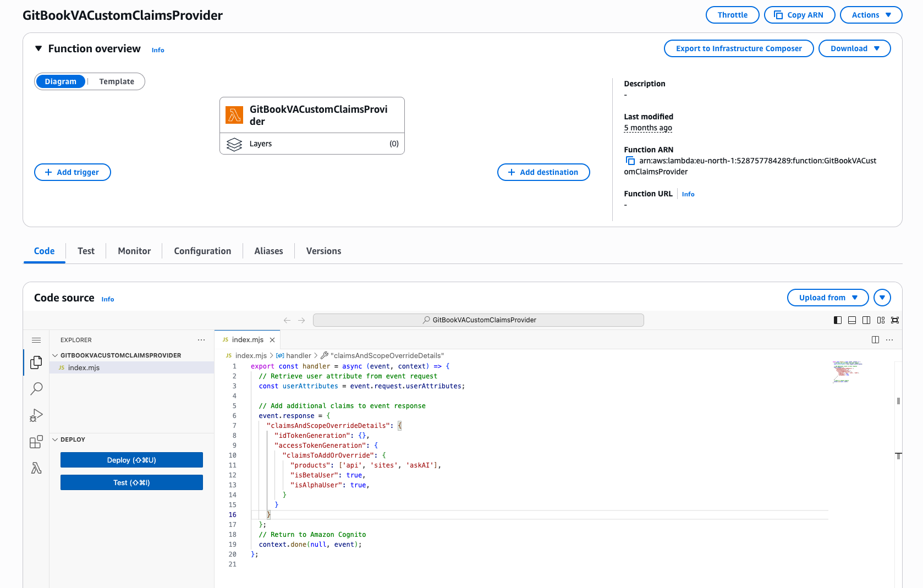
Task: Open the Monitor tab
Action: 134,251
